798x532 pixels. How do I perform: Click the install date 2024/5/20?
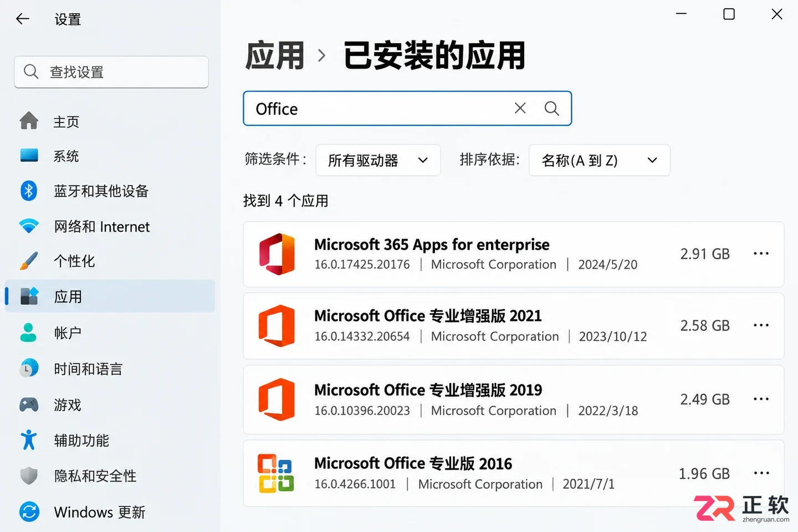pos(608,264)
